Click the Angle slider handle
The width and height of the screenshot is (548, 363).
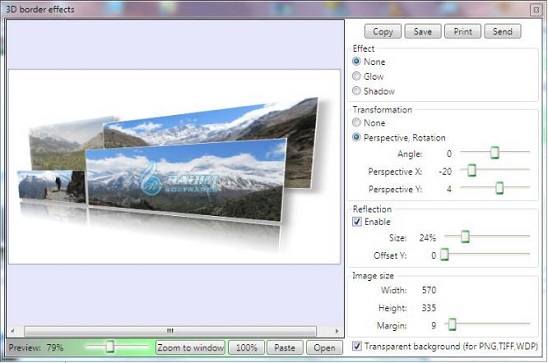point(494,152)
